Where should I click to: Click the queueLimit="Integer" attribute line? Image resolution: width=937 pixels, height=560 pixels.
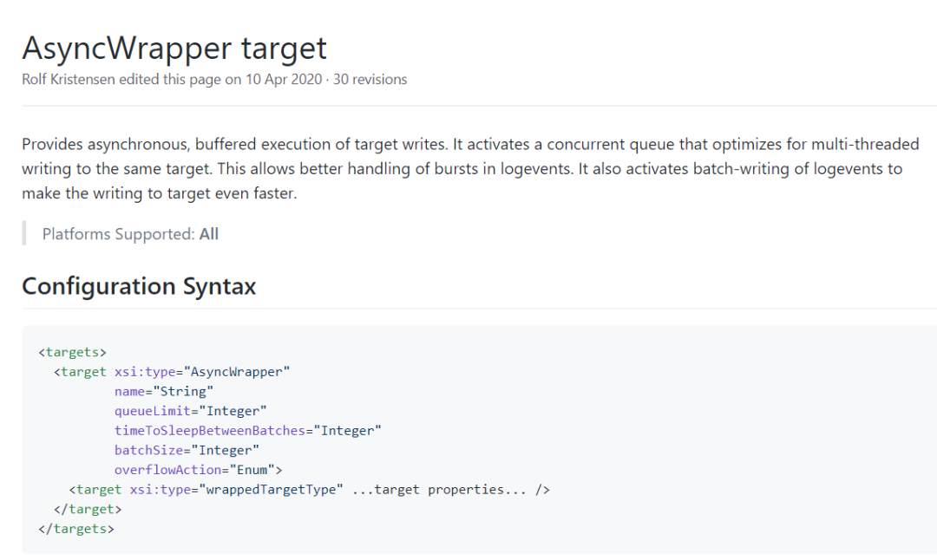point(190,411)
